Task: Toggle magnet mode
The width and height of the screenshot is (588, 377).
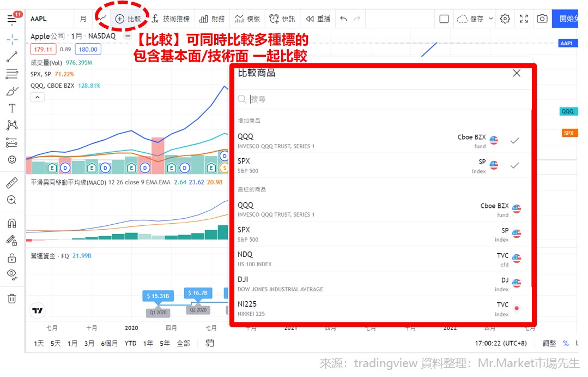Action: coord(12,224)
